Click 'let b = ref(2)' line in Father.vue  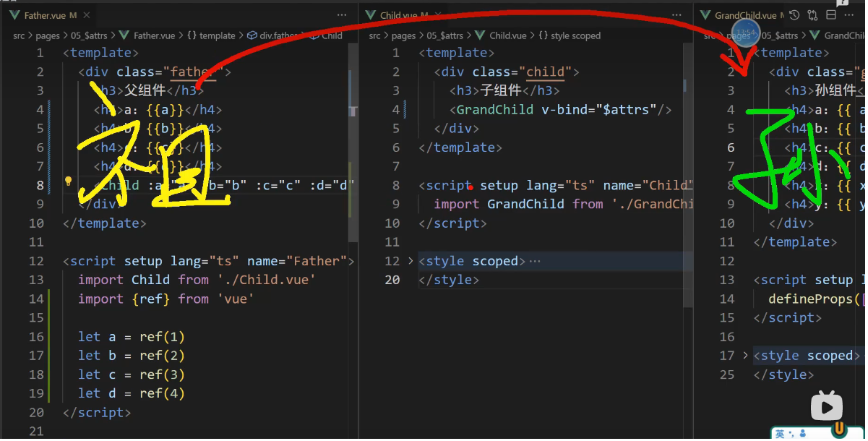click(x=132, y=356)
